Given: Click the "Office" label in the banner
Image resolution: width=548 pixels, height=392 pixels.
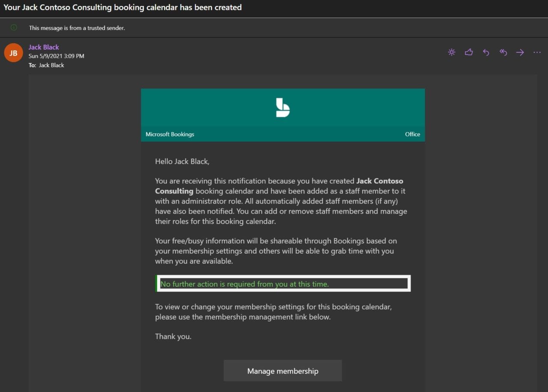Looking at the screenshot, I should coord(412,134).
